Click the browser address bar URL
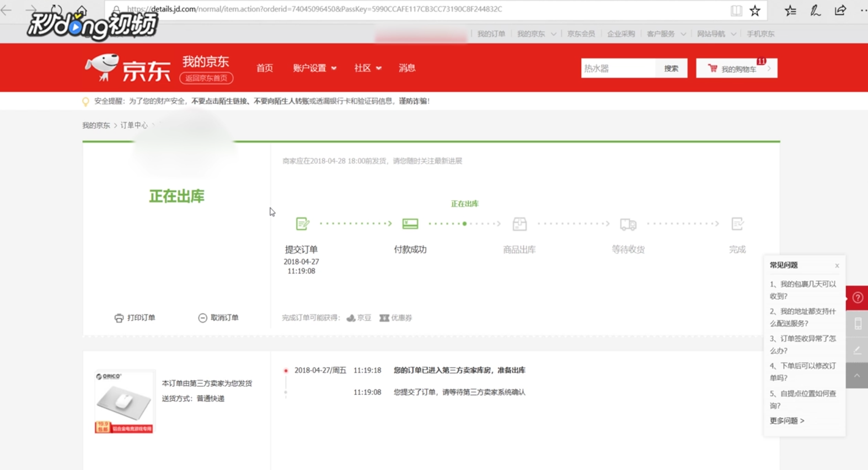 click(314, 9)
